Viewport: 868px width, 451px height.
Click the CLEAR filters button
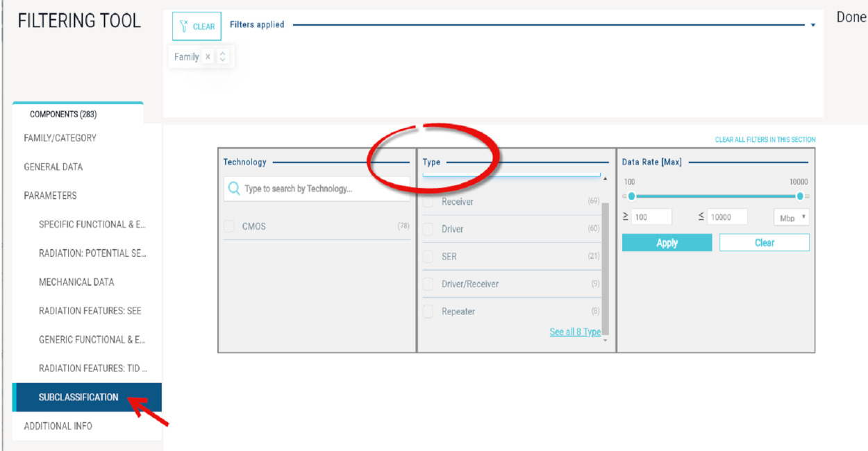point(197,26)
